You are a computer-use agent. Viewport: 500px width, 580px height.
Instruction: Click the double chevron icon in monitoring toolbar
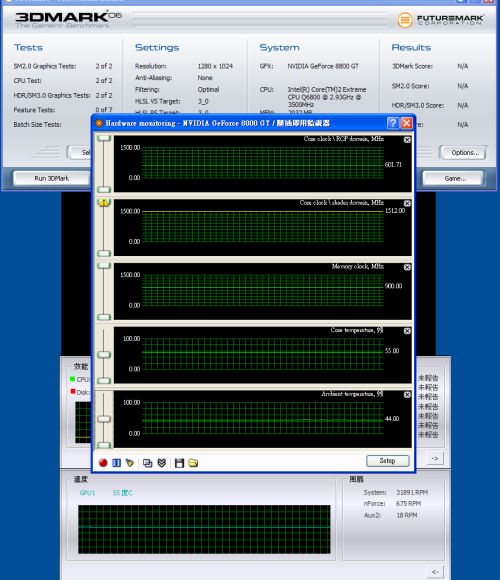tap(162, 463)
